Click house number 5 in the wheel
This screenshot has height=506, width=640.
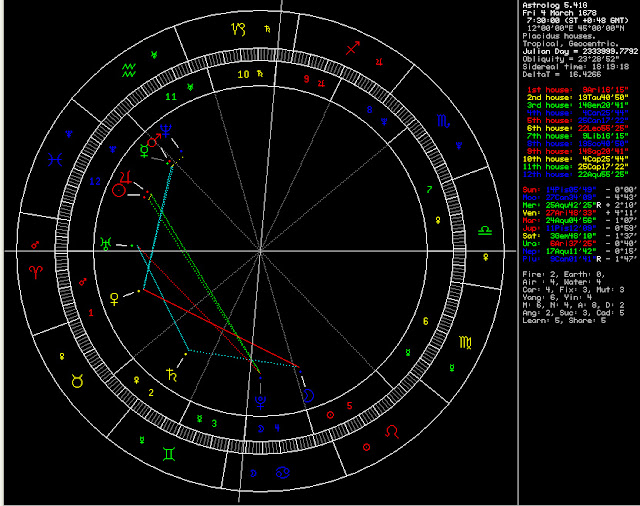tap(349, 406)
